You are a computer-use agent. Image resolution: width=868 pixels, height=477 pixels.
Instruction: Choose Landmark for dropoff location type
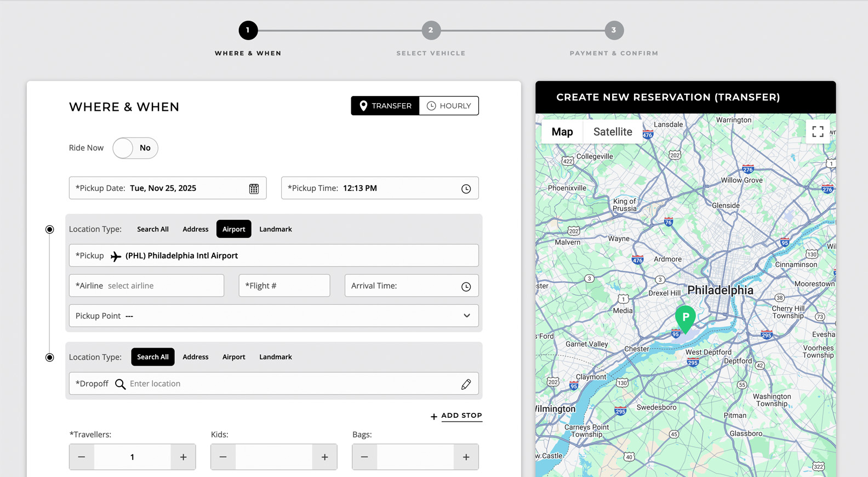click(x=276, y=357)
